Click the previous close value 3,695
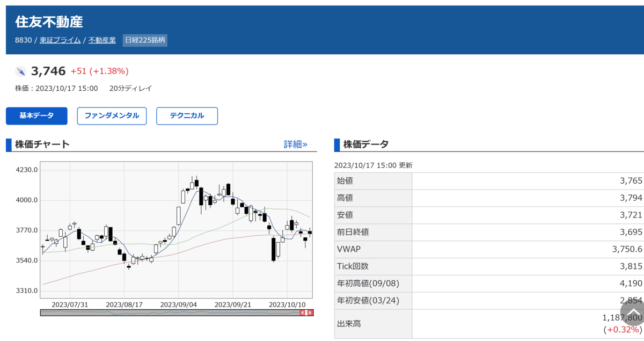 tap(631, 232)
